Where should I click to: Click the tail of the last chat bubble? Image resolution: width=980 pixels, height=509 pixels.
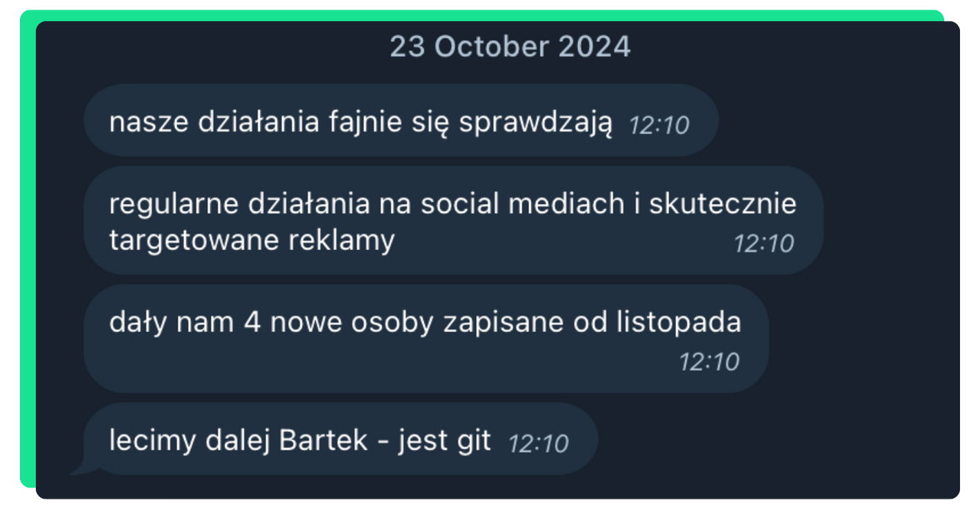tap(81, 469)
